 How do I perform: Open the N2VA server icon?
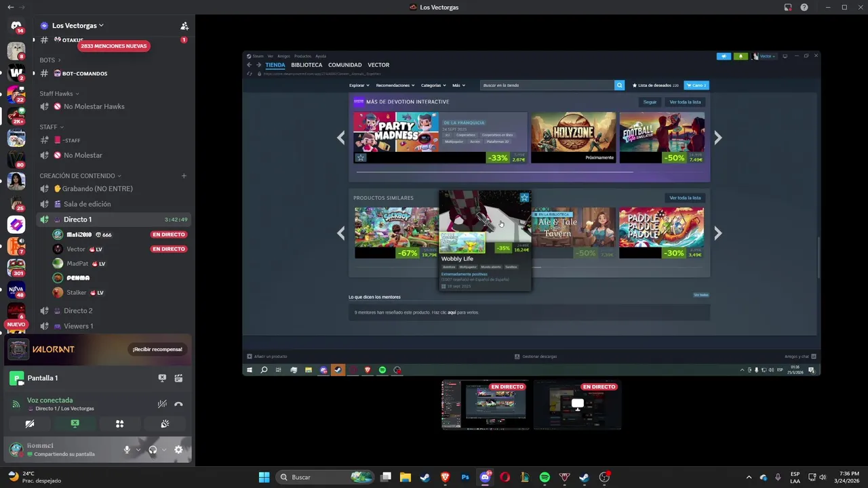click(x=16, y=289)
